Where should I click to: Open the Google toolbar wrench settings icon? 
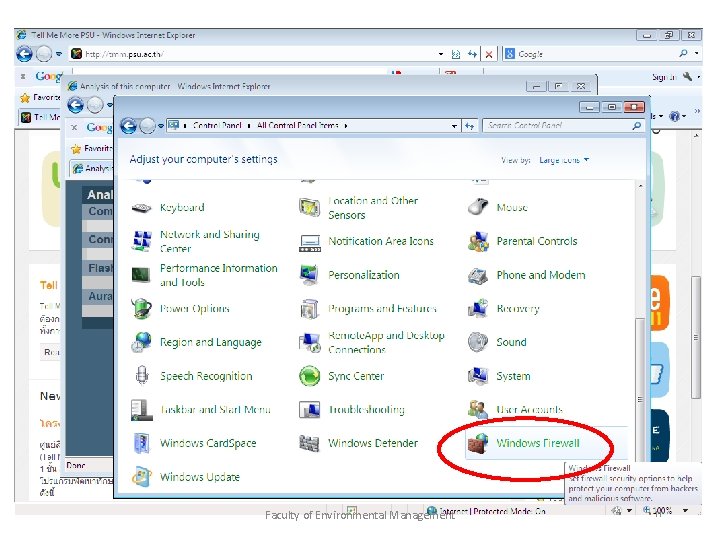click(x=687, y=77)
